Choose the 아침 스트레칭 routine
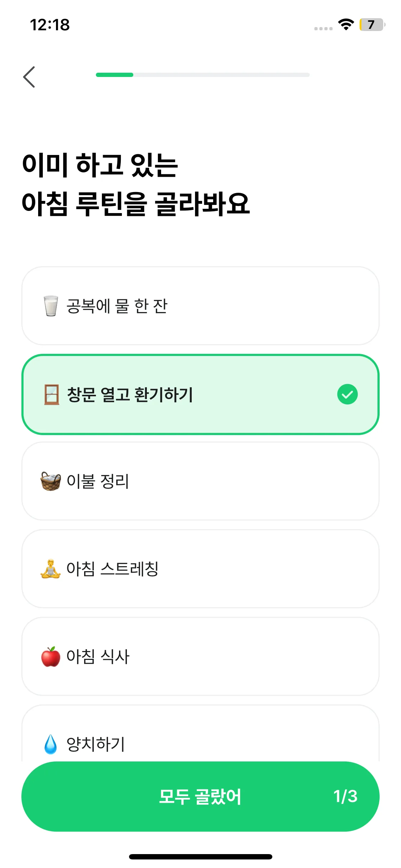401x868 pixels. point(200,569)
